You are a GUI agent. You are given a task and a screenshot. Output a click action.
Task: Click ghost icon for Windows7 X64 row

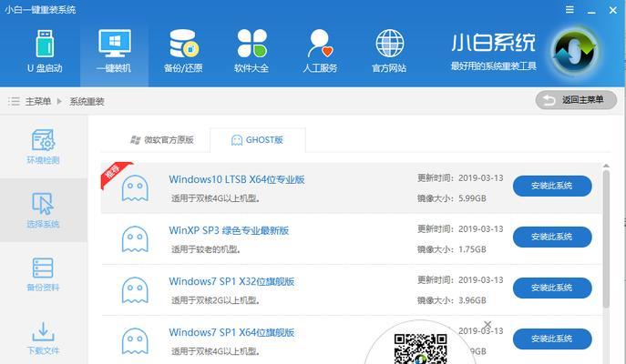135,341
